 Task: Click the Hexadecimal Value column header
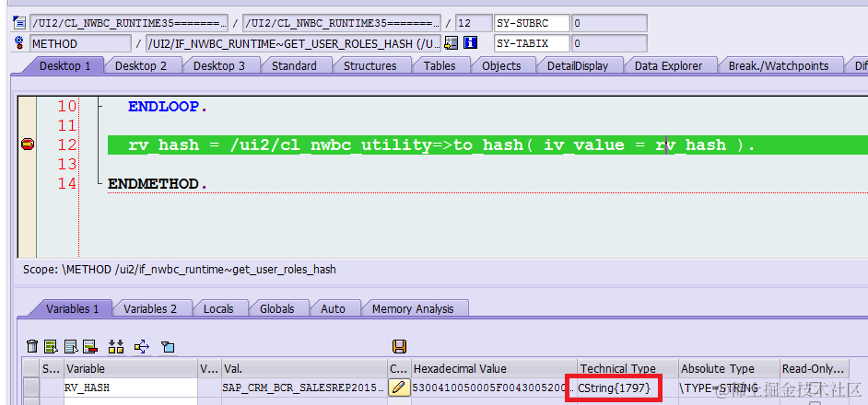coord(494,368)
